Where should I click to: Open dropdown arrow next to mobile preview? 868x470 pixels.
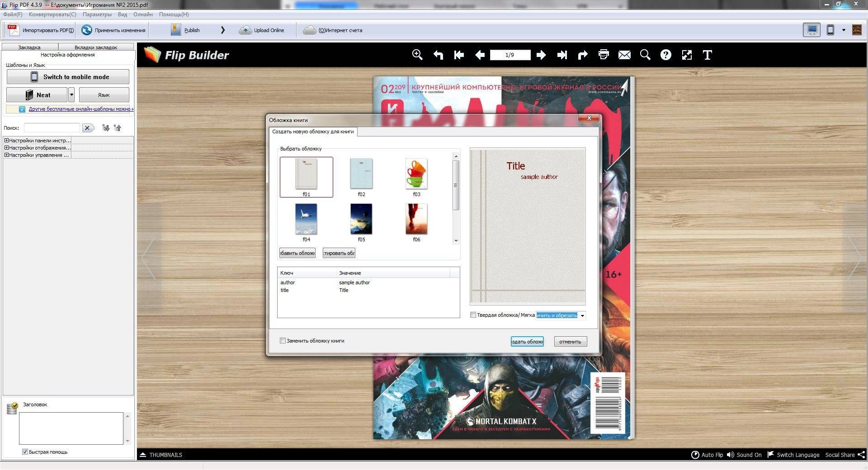844,30
